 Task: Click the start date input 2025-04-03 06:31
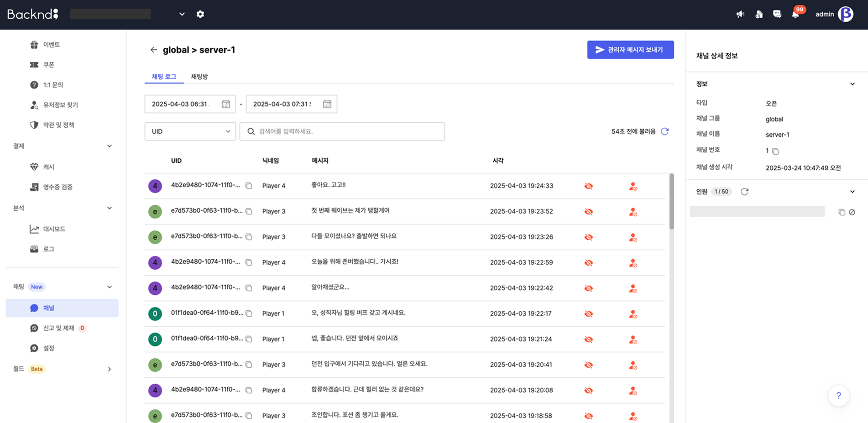point(190,104)
